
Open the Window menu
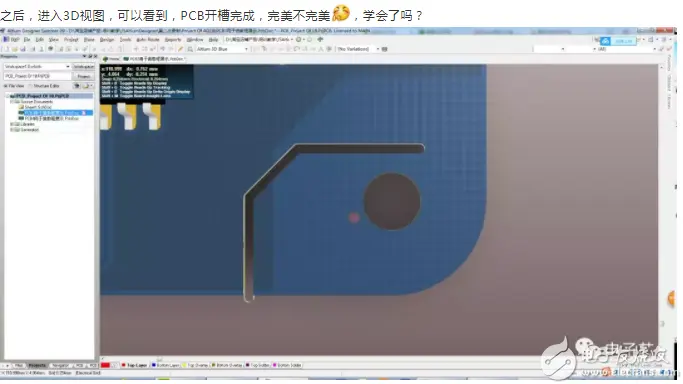tap(195, 40)
